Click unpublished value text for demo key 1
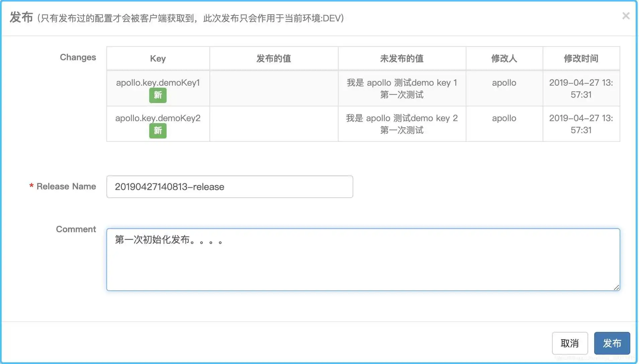 tap(401, 88)
